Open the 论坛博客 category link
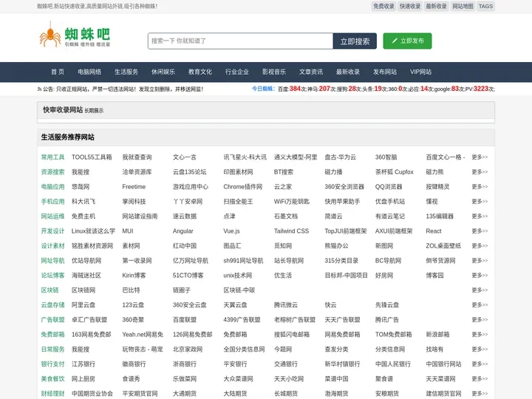The height and width of the screenshot is (399, 532). (52, 276)
